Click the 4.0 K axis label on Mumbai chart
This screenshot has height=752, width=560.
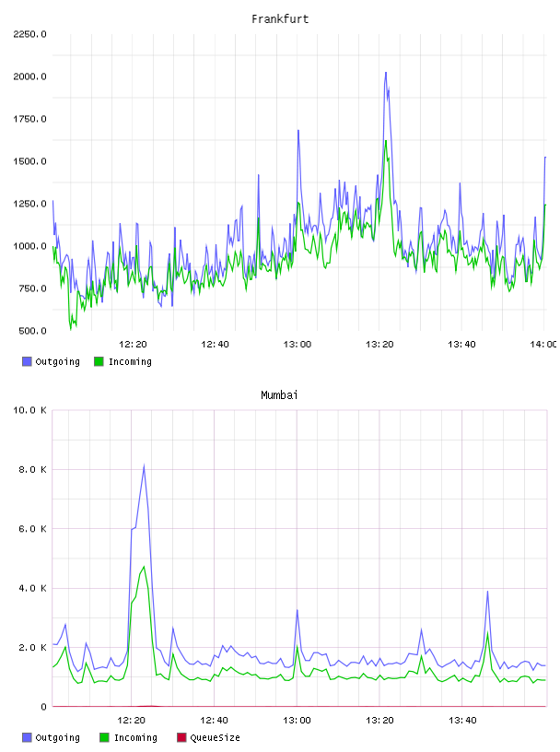point(32,589)
